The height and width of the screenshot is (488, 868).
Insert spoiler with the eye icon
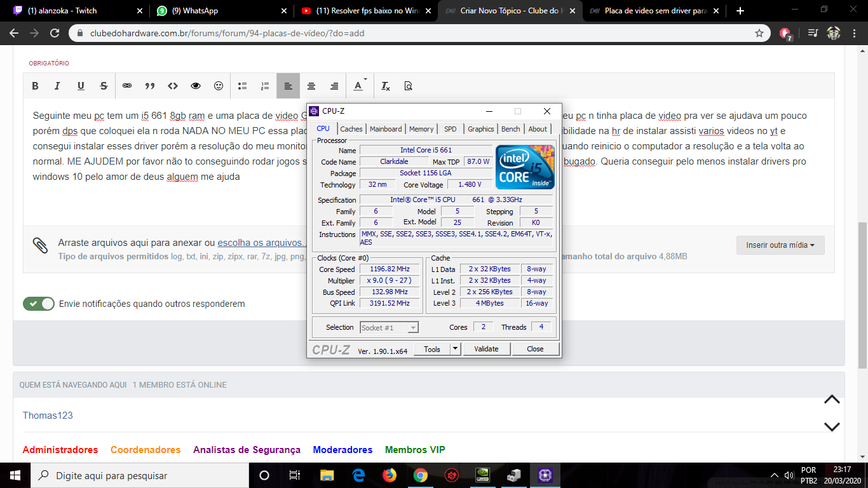[196, 86]
